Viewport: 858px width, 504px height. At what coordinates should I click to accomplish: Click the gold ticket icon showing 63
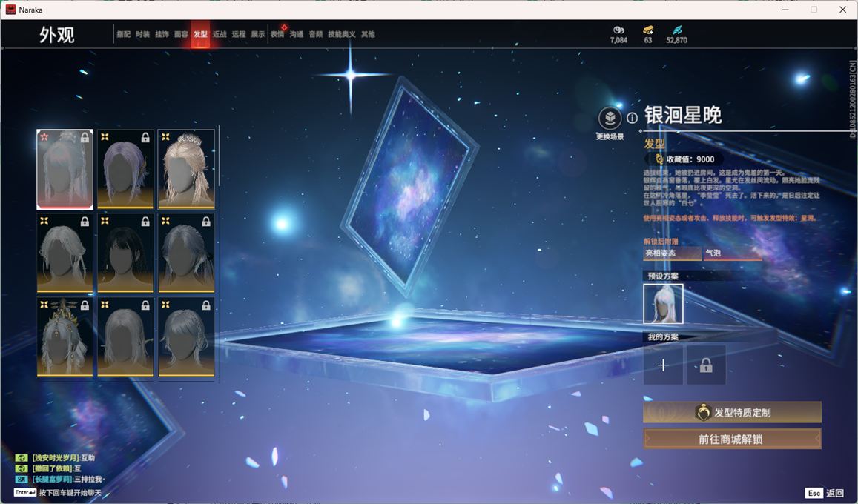click(x=648, y=30)
